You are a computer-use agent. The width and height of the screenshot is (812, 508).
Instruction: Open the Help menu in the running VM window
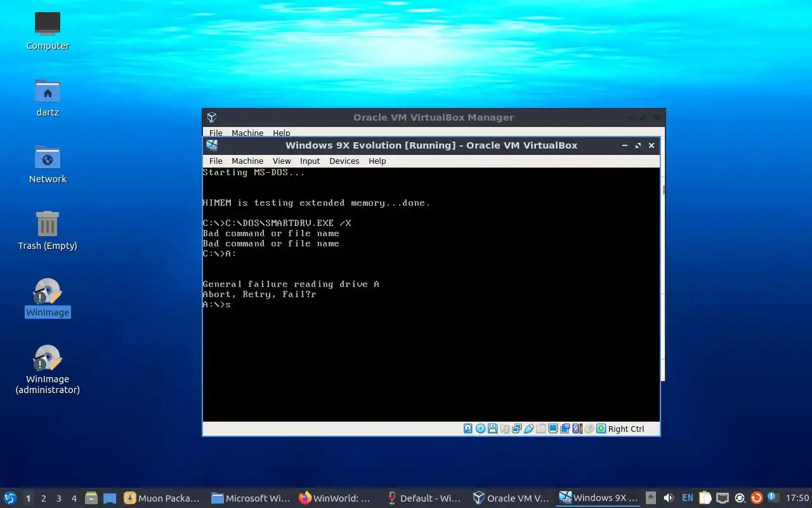click(377, 161)
